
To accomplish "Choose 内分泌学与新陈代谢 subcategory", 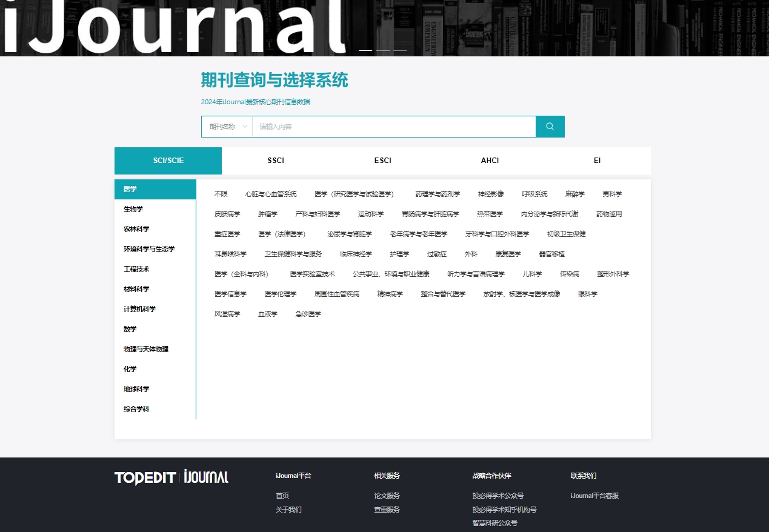I will (x=550, y=214).
